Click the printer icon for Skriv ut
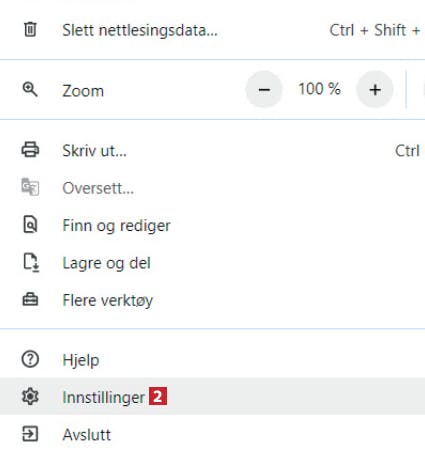 30,149
